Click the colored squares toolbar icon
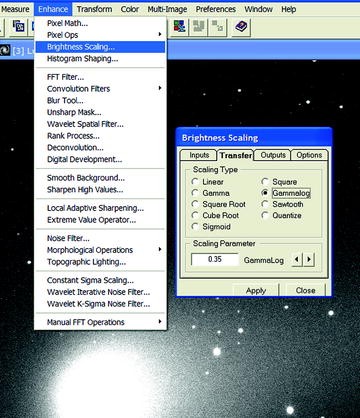360x418 pixels. tap(179, 27)
